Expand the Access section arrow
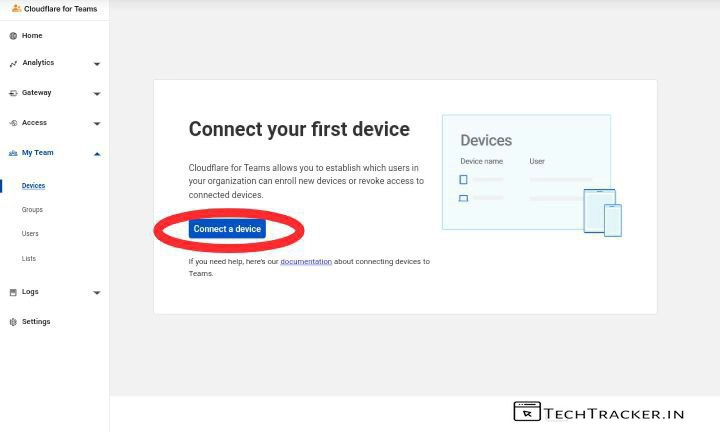 97,124
